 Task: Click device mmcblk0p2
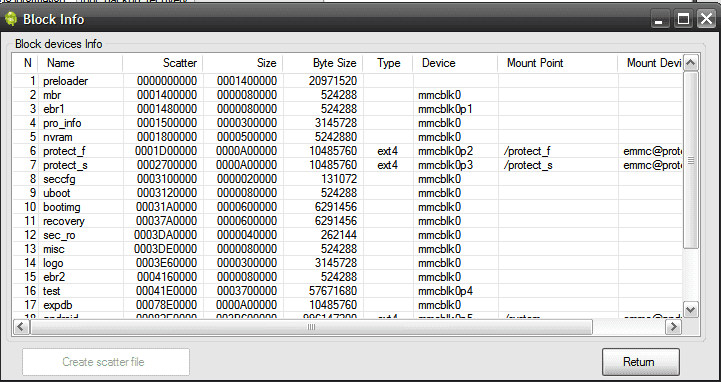[x=446, y=151]
